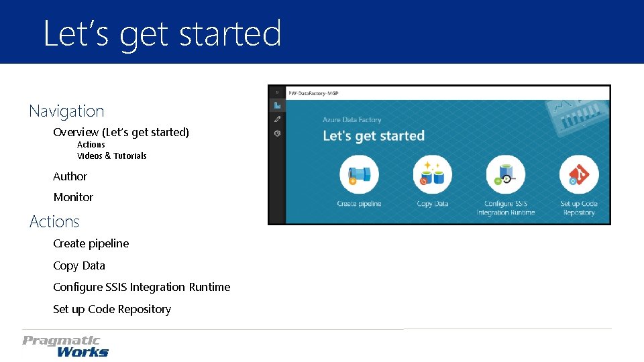The image size is (644, 362).
Task: Click the "Navigation" section heading
Action: point(66,111)
